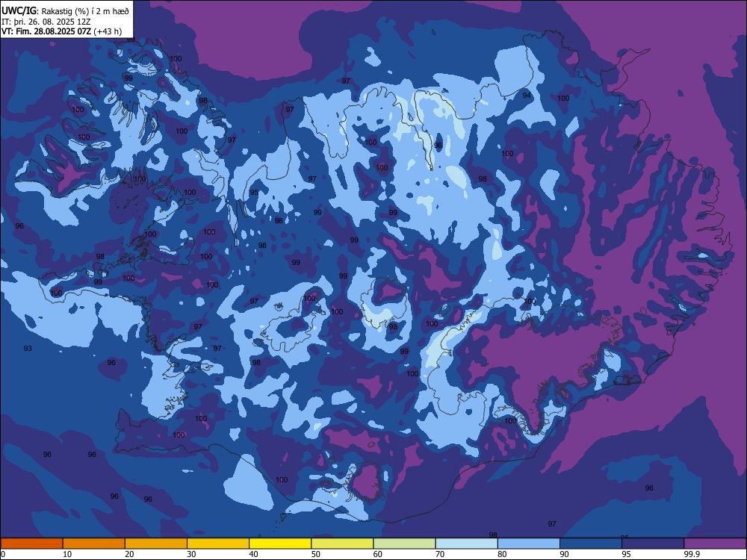
Task: Click the valid time "VT: Fim. 28.08.2025 07Z"
Action: (46, 31)
